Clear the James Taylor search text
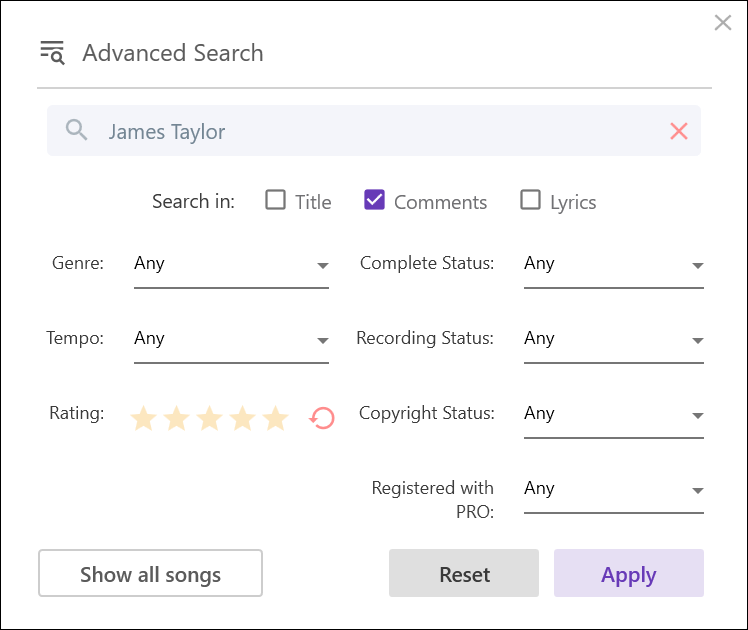The width and height of the screenshot is (748, 630). click(x=679, y=131)
